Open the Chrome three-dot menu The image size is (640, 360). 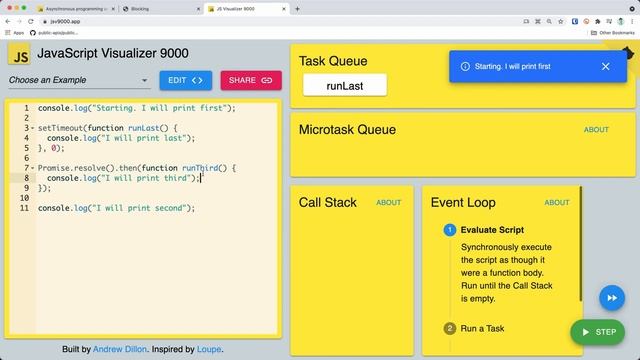(x=632, y=21)
